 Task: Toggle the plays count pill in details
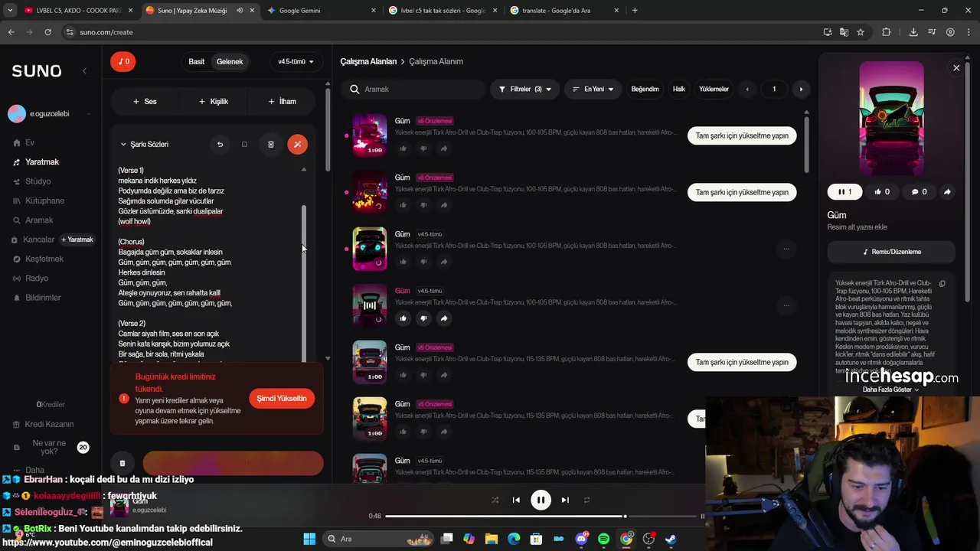[844, 192]
